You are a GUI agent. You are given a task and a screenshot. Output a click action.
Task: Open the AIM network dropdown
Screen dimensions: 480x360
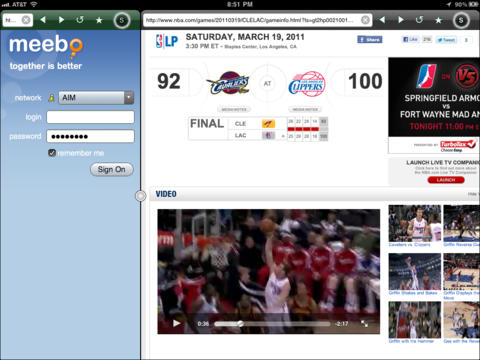pyautogui.click(x=96, y=98)
